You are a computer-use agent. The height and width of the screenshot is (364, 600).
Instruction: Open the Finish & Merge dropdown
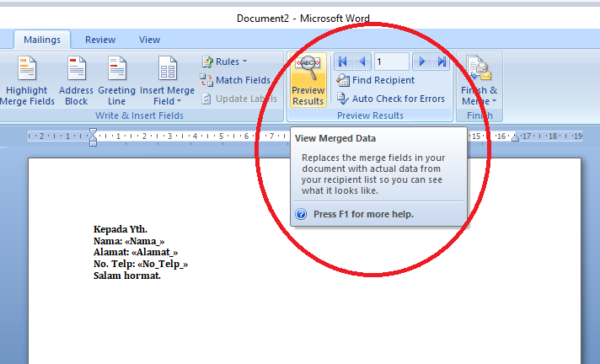pyautogui.click(x=479, y=81)
